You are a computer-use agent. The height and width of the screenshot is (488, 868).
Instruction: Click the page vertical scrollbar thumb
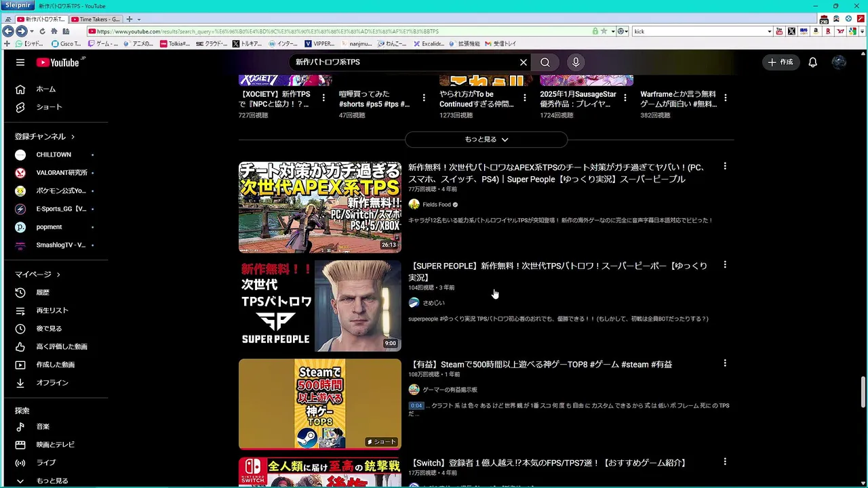point(863,391)
